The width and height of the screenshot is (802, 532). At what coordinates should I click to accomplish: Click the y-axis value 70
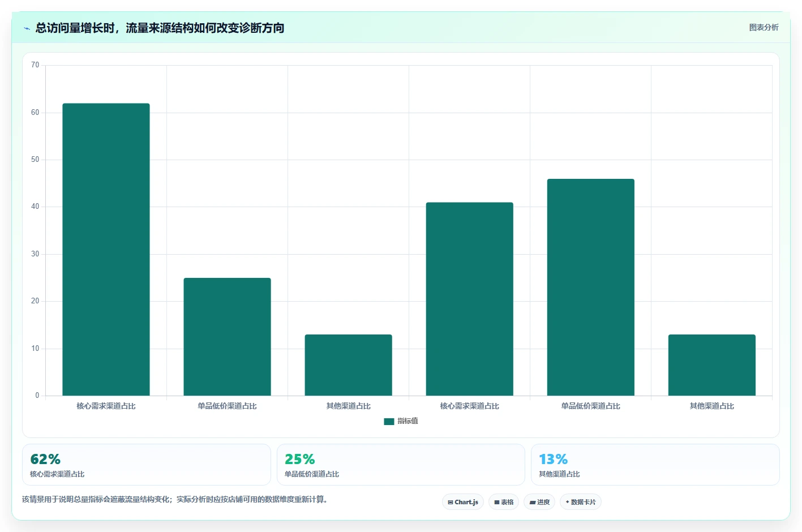(35, 65)
